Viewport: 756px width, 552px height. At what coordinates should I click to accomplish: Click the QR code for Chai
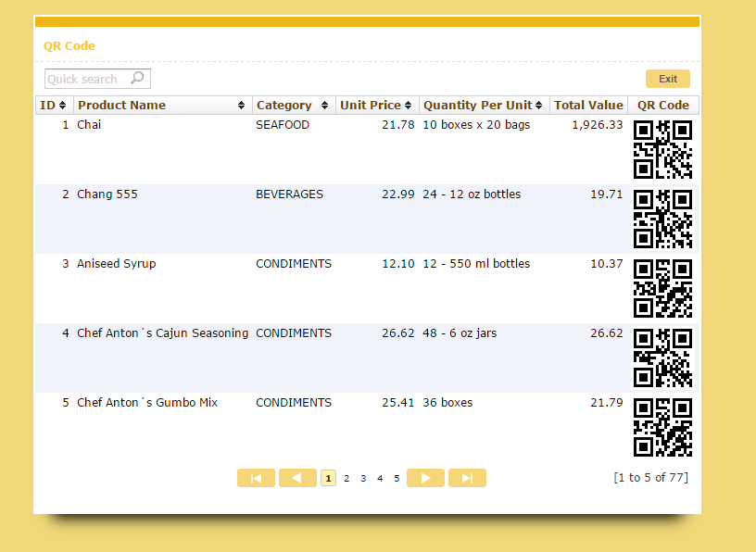click(662, 149)
